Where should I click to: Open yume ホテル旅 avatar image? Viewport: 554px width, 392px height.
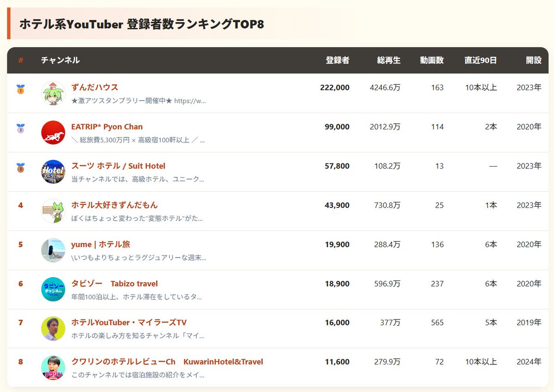click(x=53, y=250)
